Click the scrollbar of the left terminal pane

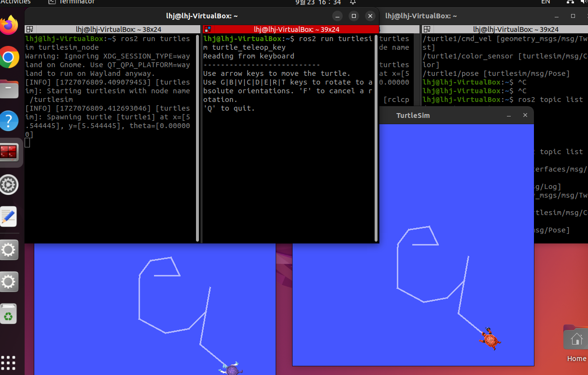[198, 138]
